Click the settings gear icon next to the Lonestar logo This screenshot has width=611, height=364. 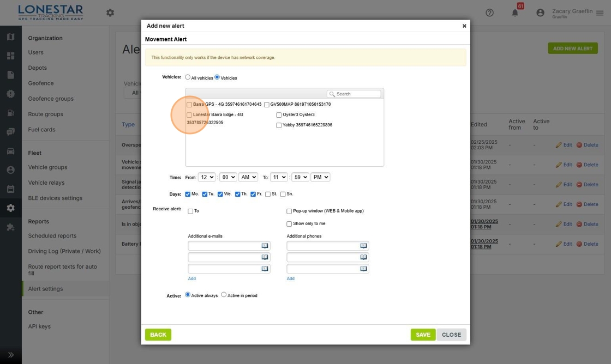pos(110,13)
